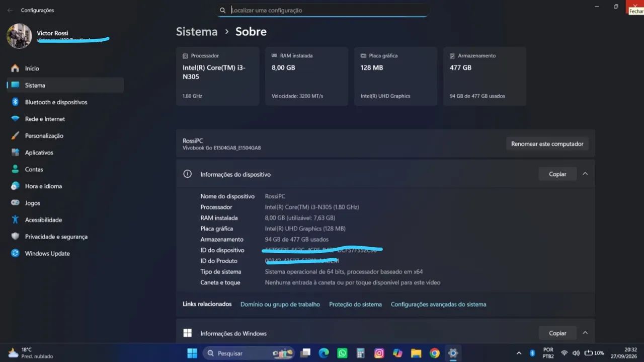Open weather widget showing 18°C
This screenshot has width=644, height=362.
click(30, 353)
